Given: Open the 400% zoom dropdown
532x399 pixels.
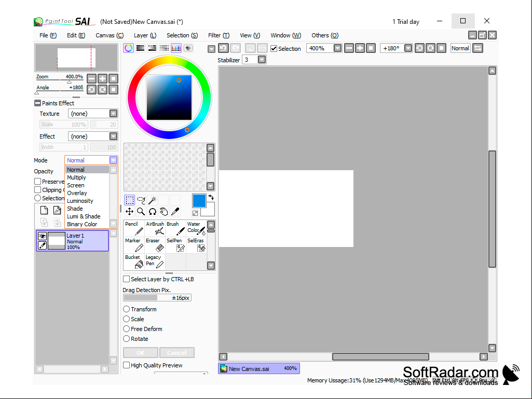Looking at the screenshot, I should point(337,48).
